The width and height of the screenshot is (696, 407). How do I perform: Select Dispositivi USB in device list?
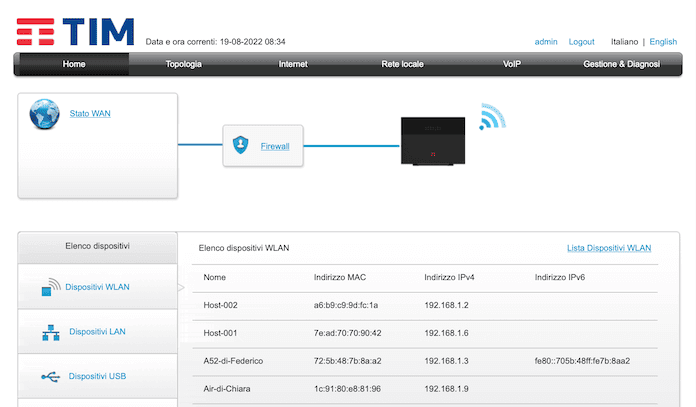(x=97, y=376)
